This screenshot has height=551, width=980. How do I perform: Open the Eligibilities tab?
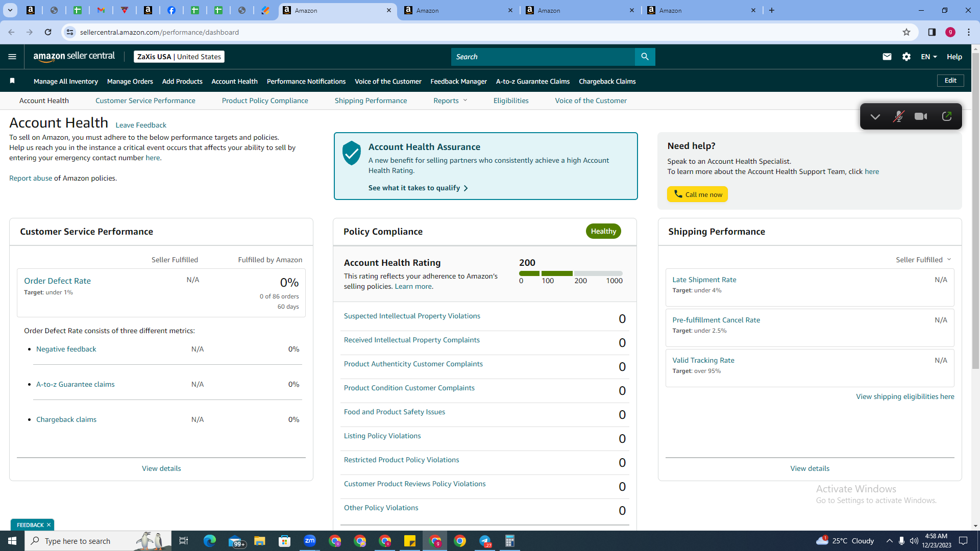coord(511,101)
